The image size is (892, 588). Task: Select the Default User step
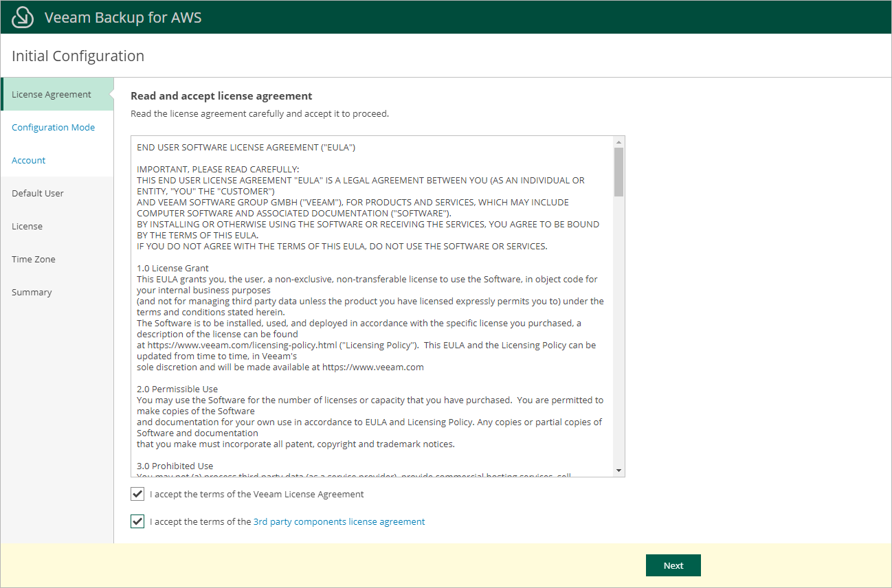57,193
